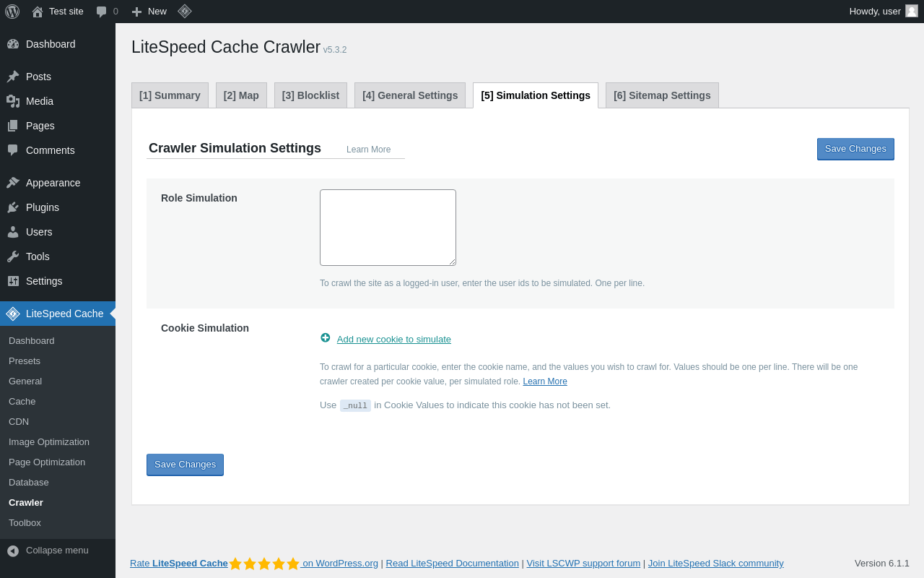Click Read LiteSpeed Documentation link

[453, 564]
